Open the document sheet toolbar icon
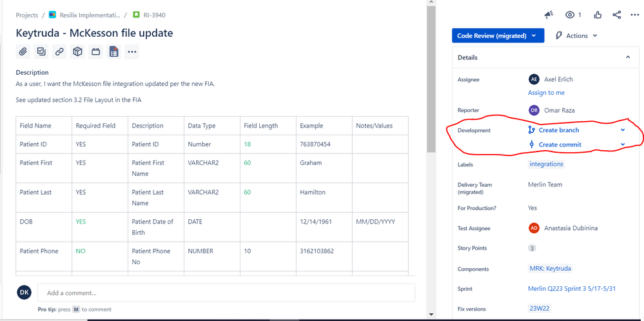 (x=113, y=52)
